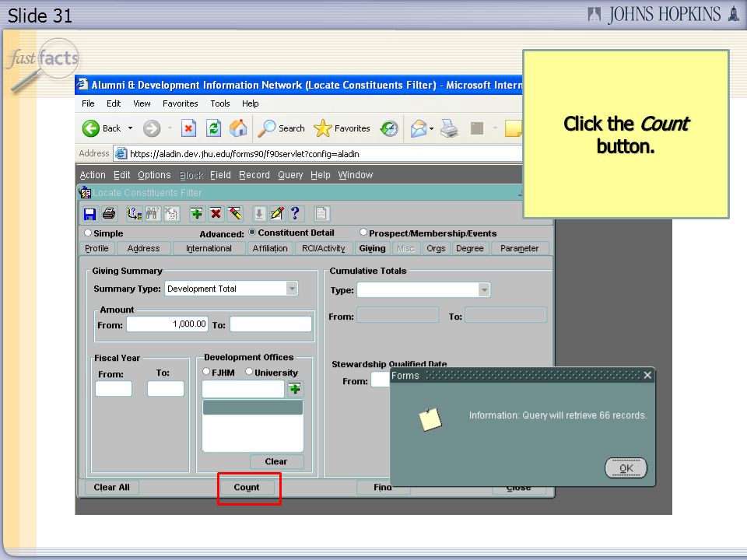
Task: Click the Insert Record green plus icon
Action: [x=197, y=214]
